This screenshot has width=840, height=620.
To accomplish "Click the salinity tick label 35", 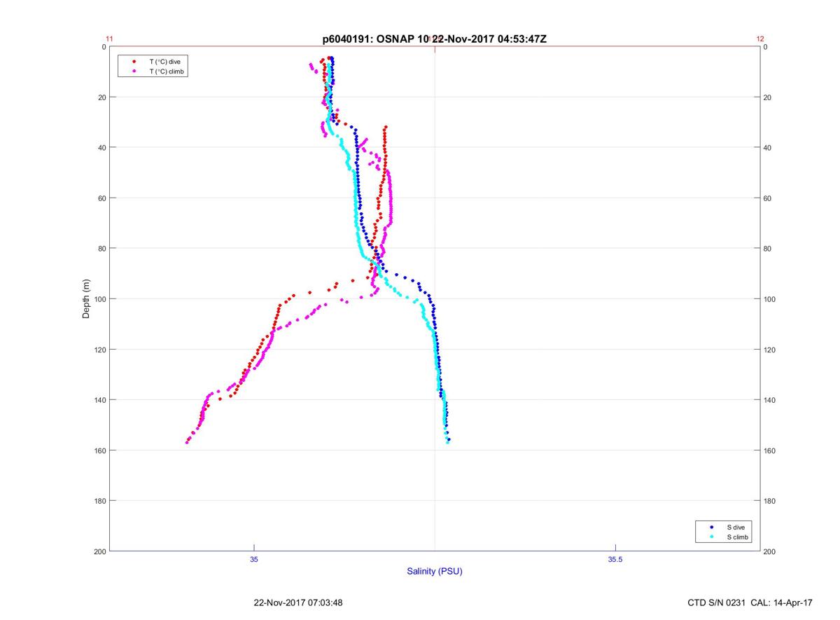I will (254, 559).
